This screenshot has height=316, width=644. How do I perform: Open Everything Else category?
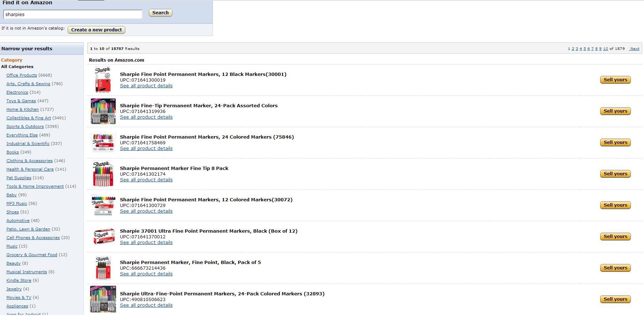coord(22,135)
